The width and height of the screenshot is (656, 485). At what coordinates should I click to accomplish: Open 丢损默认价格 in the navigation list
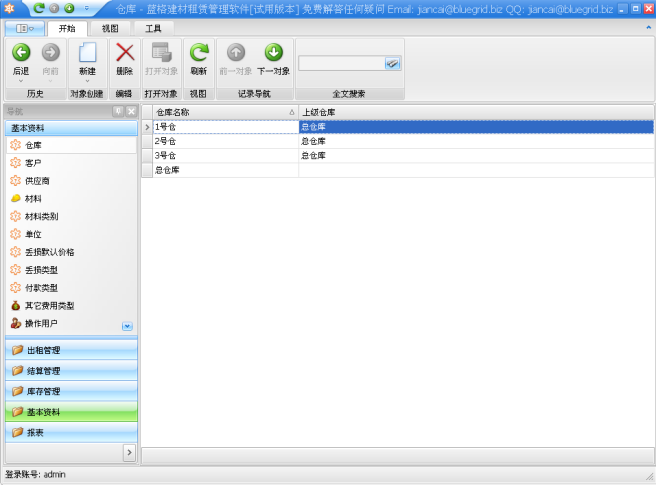pyautogui.click(x=71, y=252)
